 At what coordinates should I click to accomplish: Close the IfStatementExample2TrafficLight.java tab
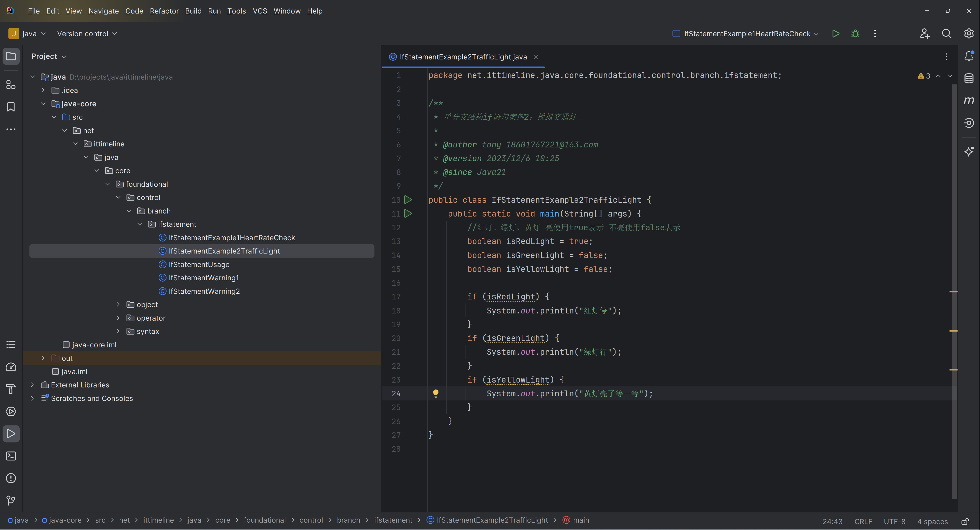[x=536, y=57]
